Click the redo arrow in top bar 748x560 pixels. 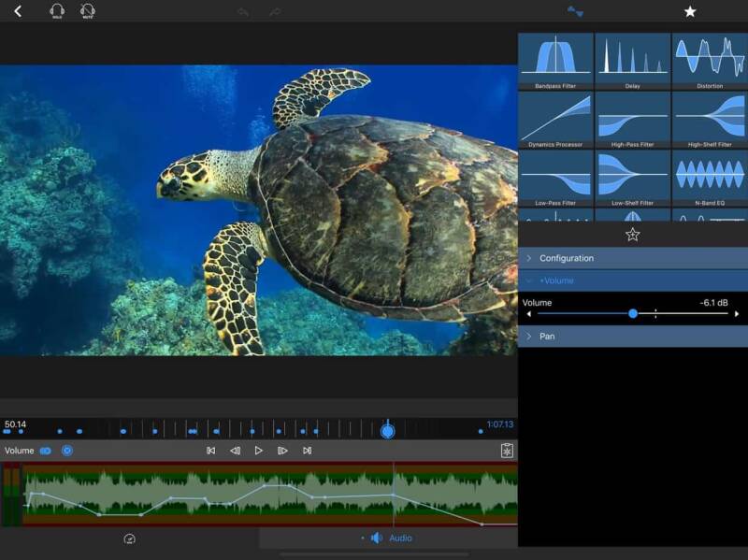pyautogui.click(x=275, y=12)
